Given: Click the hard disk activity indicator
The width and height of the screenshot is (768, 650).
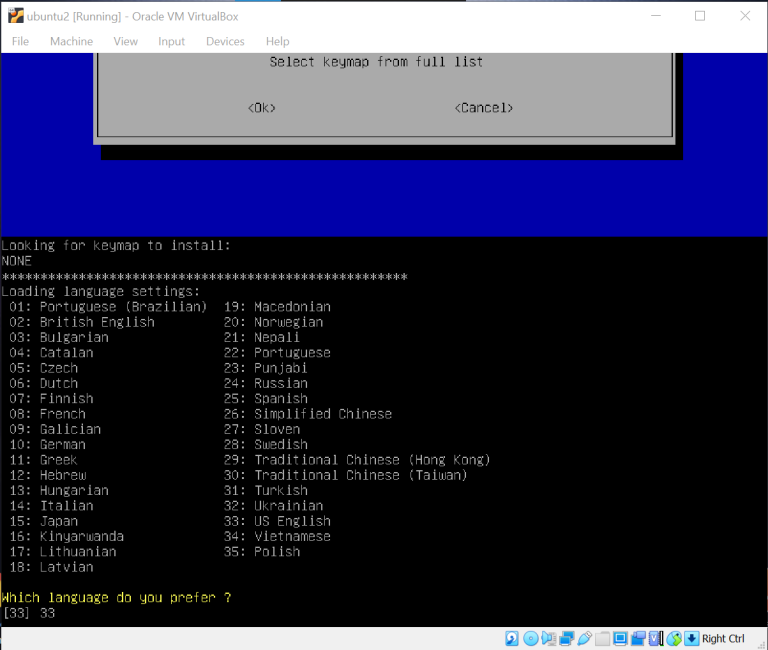Looking at the screenshot, I should (x=512, y=638).
